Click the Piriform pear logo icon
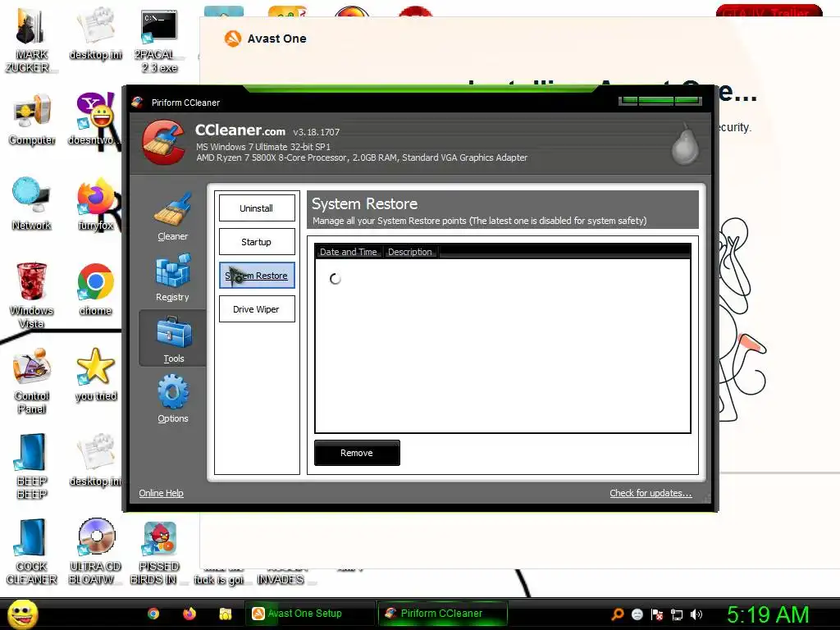Screen dimensions: 840x630 pos(685,144)
